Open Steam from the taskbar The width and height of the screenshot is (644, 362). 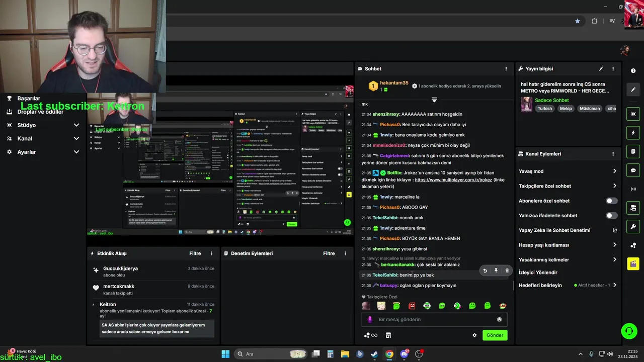coord(374,354)
